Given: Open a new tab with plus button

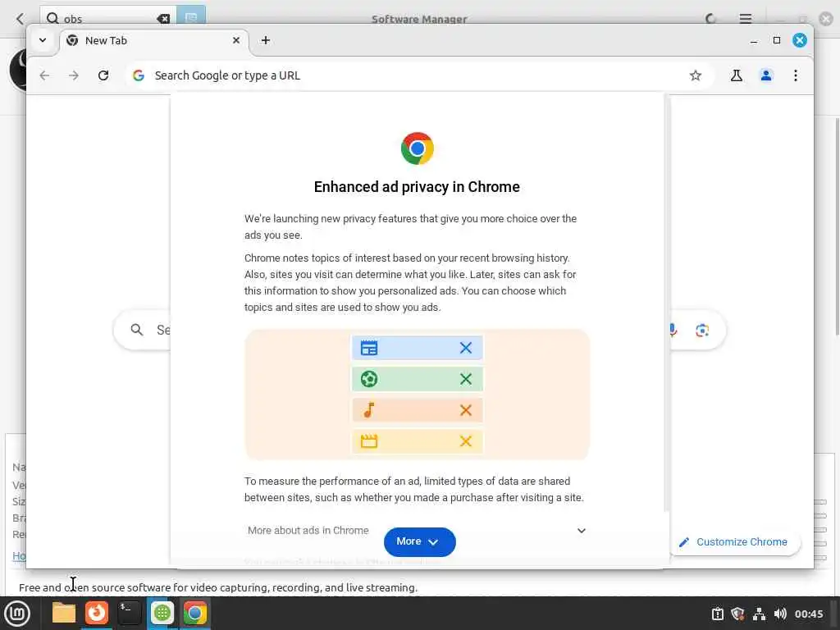Looking at the screenshot, I should (x=266, y=40).
